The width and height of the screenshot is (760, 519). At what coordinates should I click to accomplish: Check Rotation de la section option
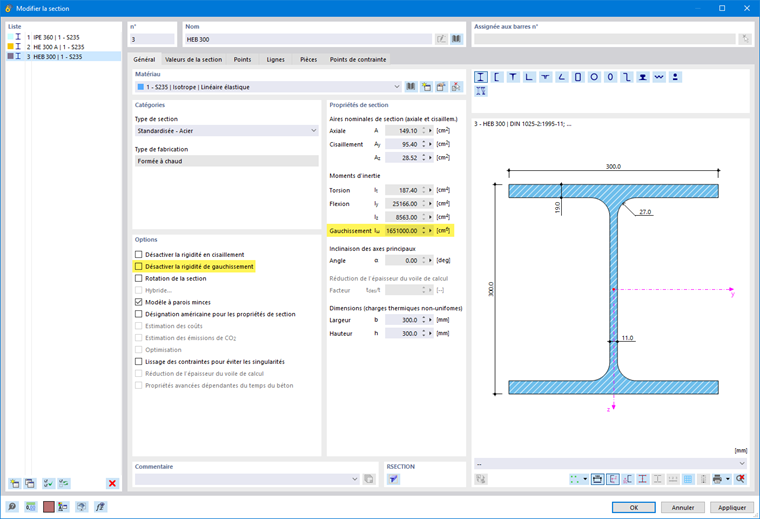(x=139, y=278)
